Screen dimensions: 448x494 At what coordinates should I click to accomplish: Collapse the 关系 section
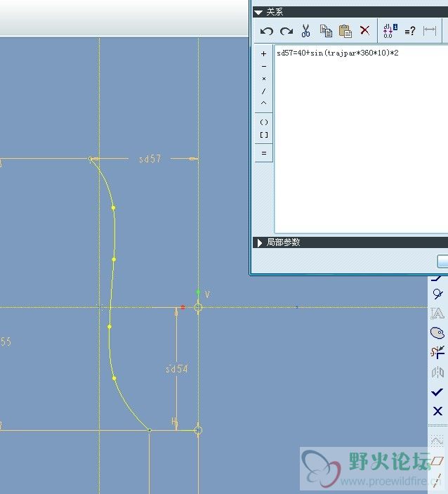coord(258,12)
